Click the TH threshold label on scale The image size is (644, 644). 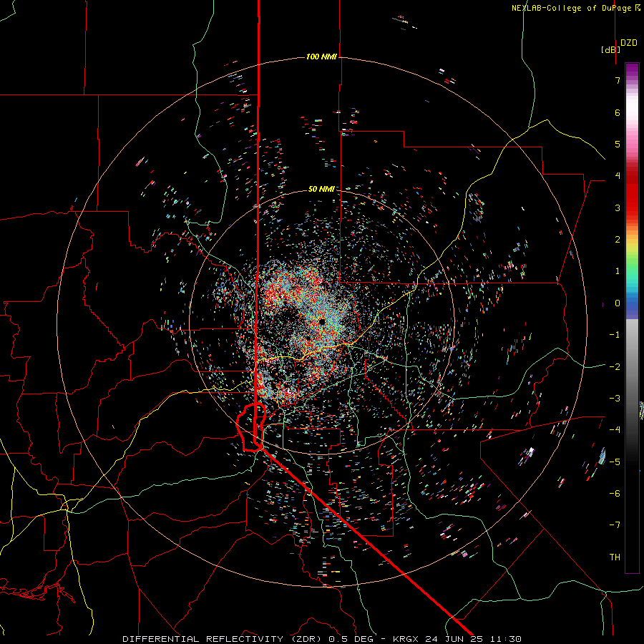point(615,557)
